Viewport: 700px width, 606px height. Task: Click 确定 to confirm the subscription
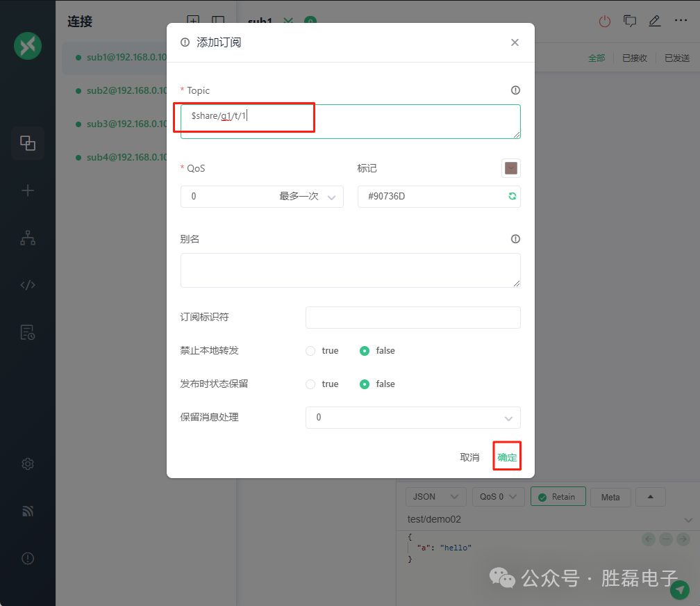(x=507, y=457)
